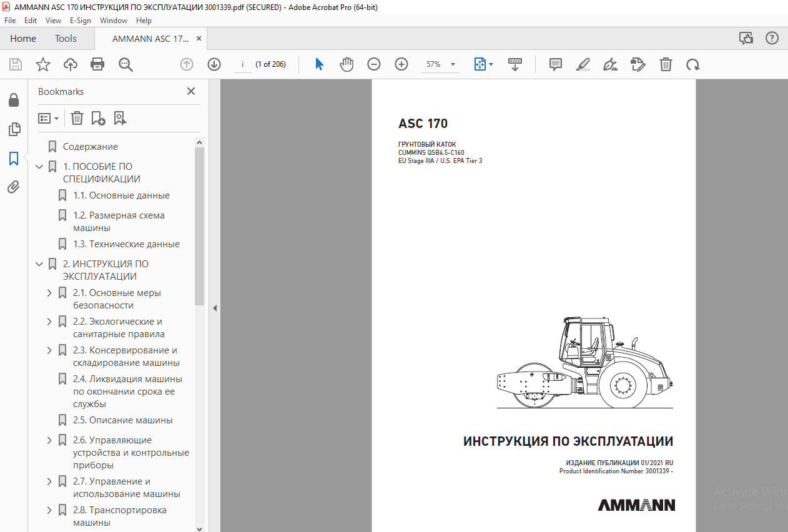Open fit page options dropdown arrow
This screenshot has height=532, width=788.
(491, 64)
